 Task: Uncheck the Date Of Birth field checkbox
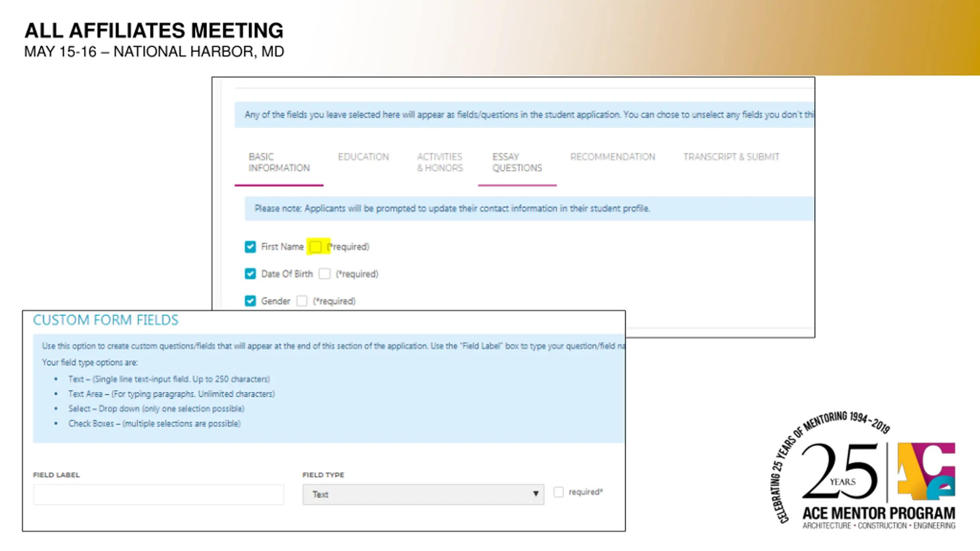(x=250, y=274)
